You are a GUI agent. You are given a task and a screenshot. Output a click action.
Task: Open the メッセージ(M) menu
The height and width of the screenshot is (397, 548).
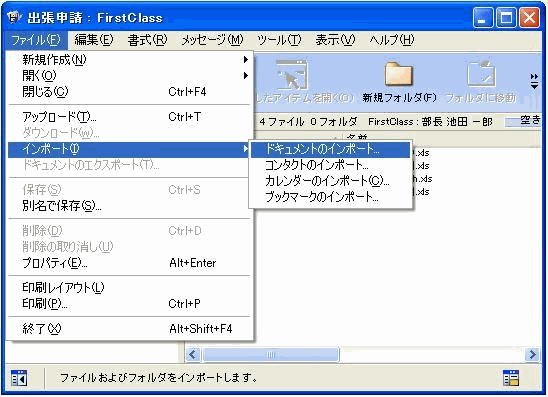click(212, 40)
